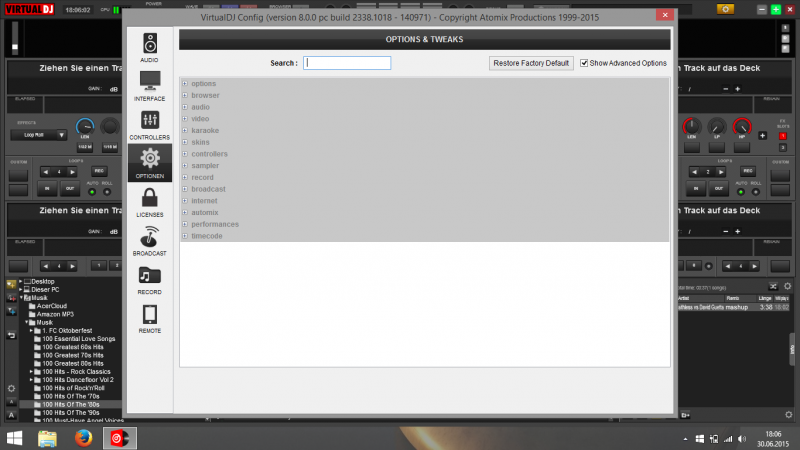Image resolution: width=800 pixels, height=450 pixels.
Task: Click Restore Factory Default button
Action: click(532, 63)
